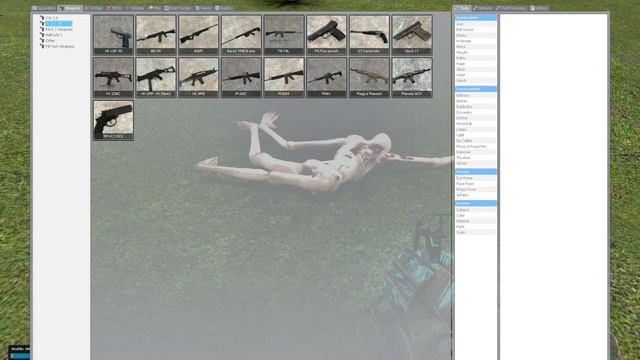Select the Hoverball tool

point(476,124)
